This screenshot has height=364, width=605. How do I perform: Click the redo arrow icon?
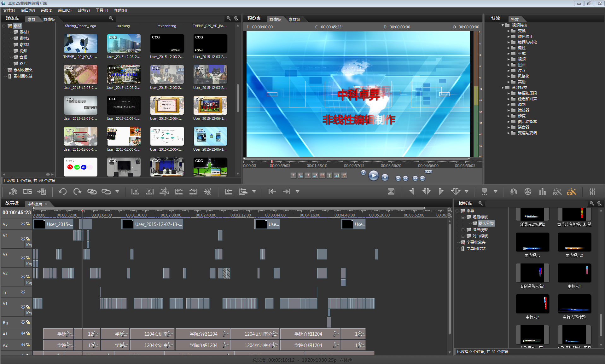tap(77, 192)
